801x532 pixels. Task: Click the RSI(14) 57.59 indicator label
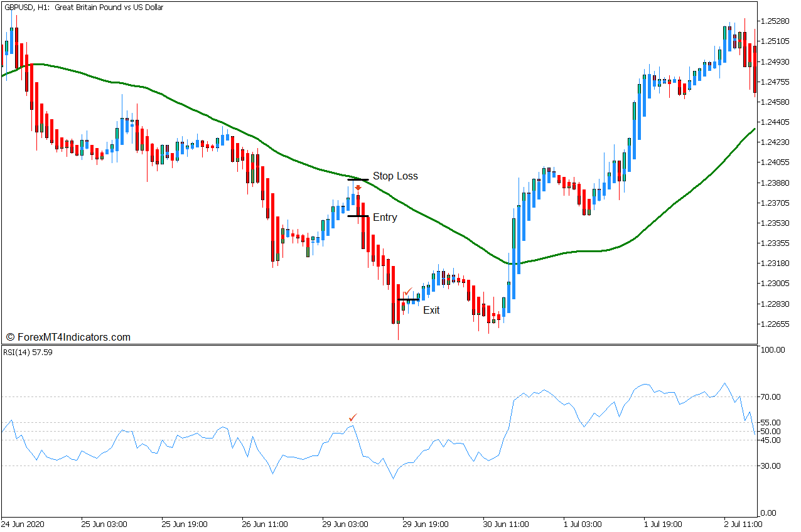pyautogui.click(x=28, y=353)
